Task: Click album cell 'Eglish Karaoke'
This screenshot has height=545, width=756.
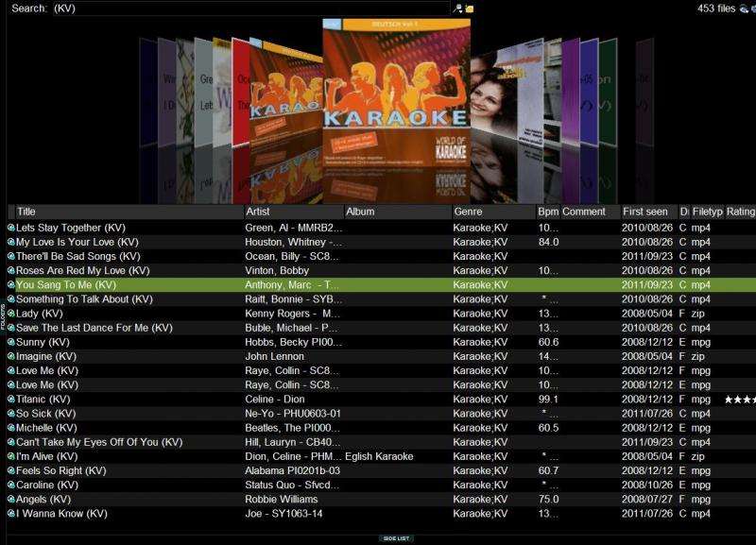Action: [379, 456]
